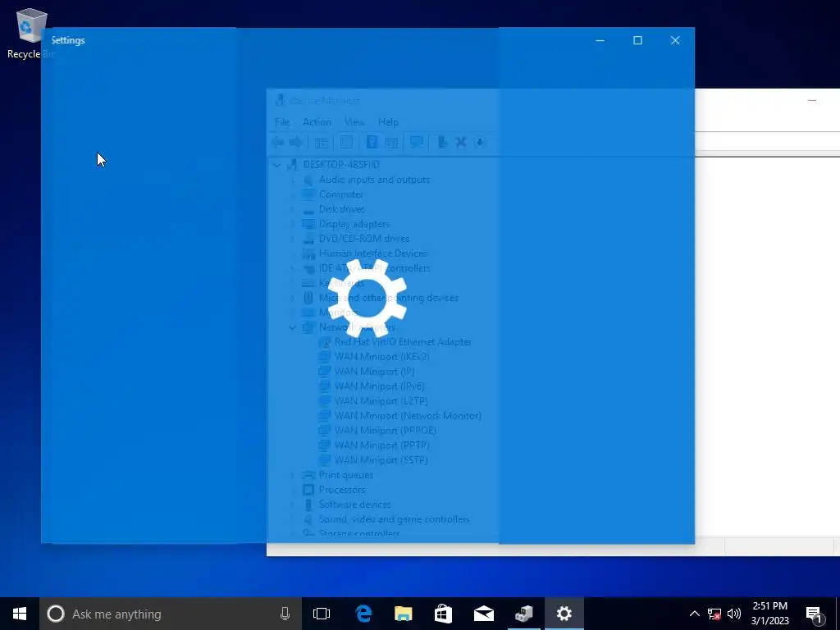Select WAN Miniport (SSTP)
This screenshot has height=630, width=840.
381,460
